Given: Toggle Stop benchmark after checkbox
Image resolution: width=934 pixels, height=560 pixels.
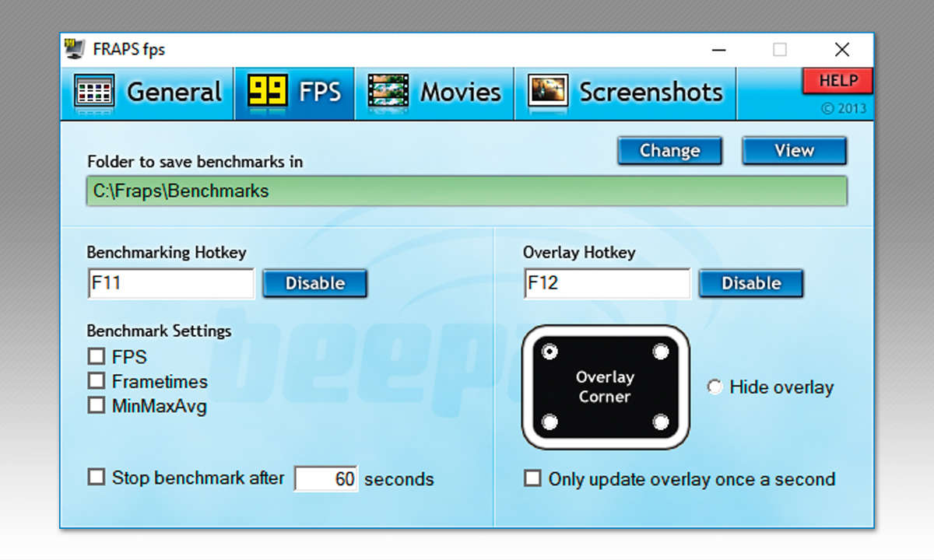Looking at the screenshot, I should (x=97, y=477).
